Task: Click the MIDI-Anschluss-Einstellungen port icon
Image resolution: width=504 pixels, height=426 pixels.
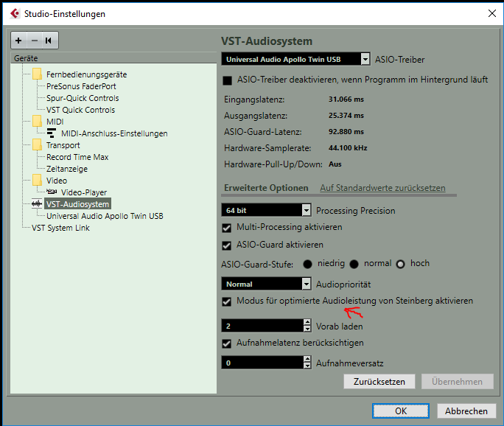Action: coord(52,133)
